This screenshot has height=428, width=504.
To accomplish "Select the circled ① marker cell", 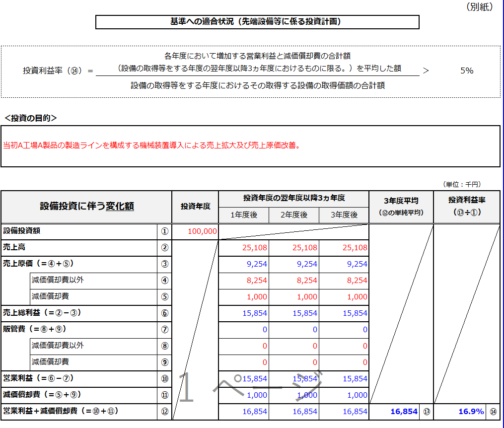I will pyautogui.click(x=164, y=232).
